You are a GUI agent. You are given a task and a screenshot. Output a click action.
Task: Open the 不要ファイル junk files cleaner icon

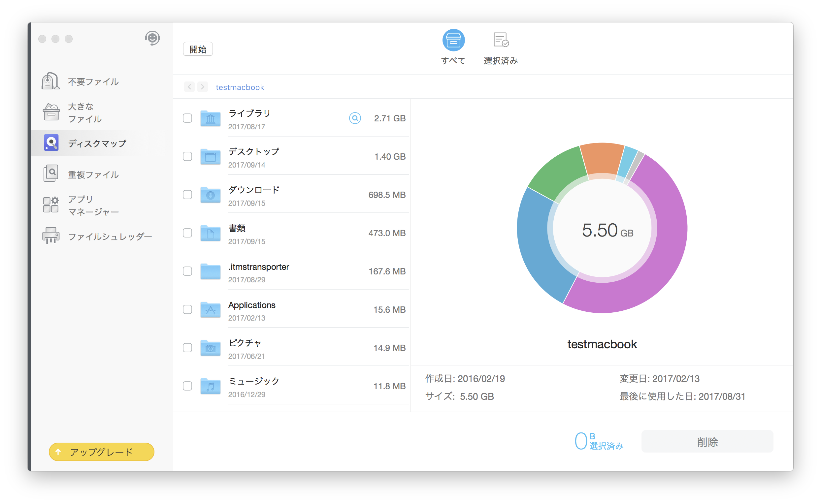tap(51, 81)
